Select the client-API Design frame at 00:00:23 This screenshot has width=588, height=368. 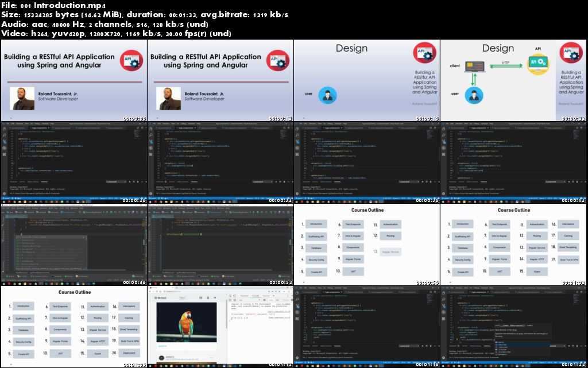click(x=513, y=80)
